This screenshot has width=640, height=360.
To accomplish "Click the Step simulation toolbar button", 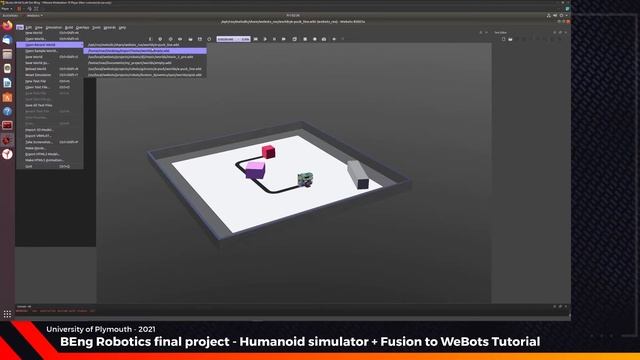I will (x=265, y=39).
